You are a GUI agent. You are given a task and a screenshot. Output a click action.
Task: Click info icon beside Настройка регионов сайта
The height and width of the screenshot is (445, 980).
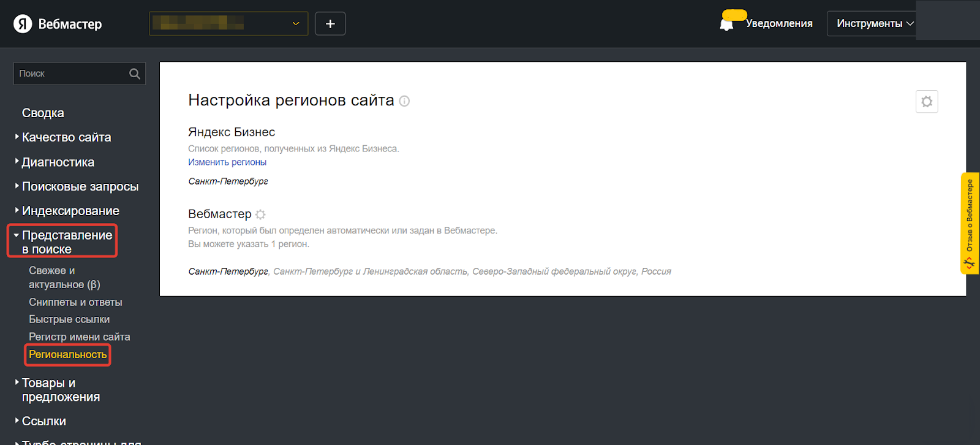[404, 101]
